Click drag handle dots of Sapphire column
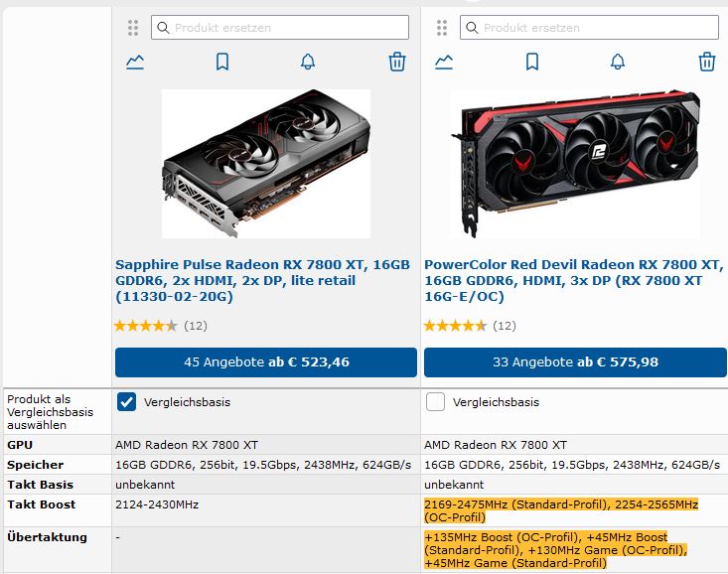This screenshot has height=574, width=728. (133, 28)
